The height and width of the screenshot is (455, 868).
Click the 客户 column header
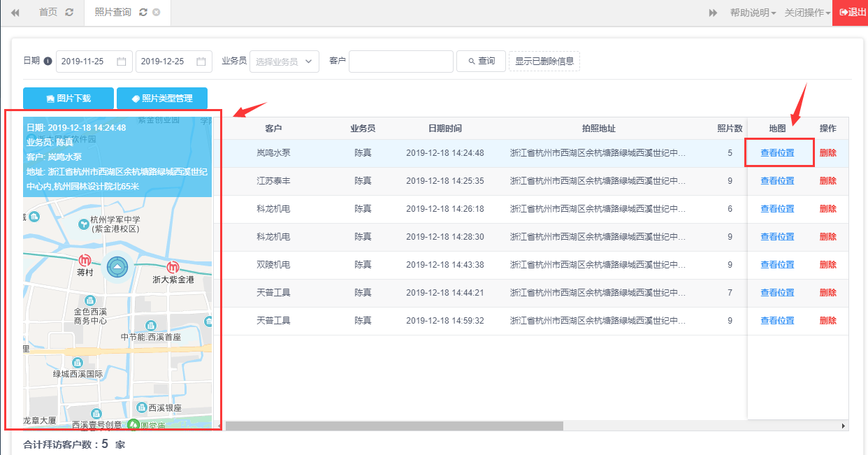click(273, 129)
